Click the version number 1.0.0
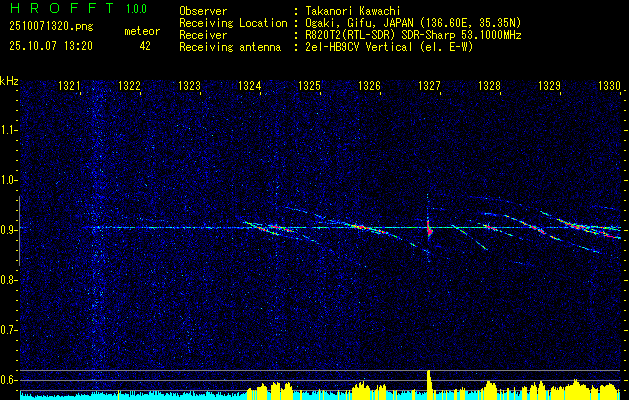This screenshot has width=629, height=400. [136, 9]
